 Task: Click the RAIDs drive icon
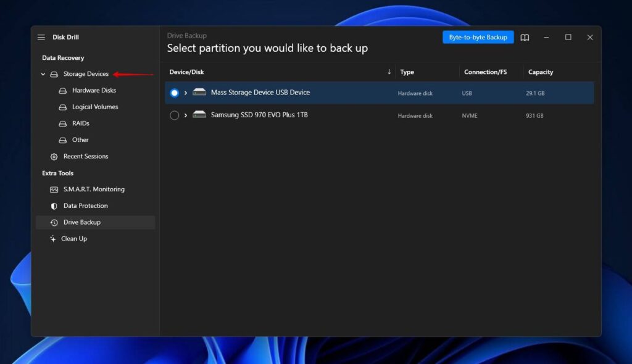click(63, 123)
